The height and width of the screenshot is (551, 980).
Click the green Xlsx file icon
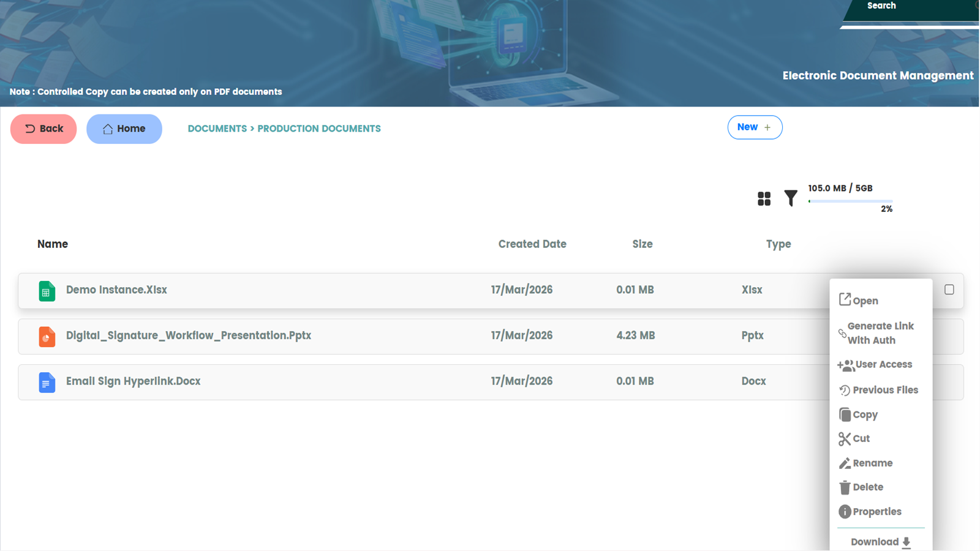click(47, 291)
